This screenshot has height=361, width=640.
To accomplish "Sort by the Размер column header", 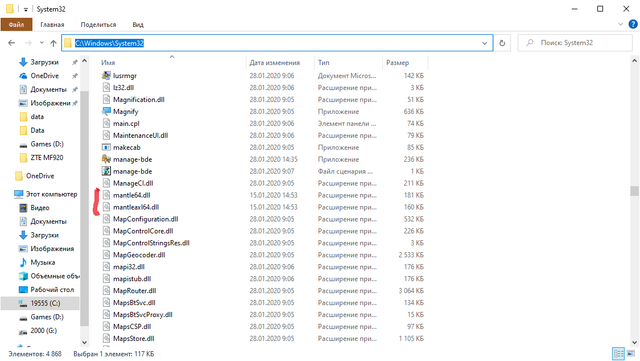I will pyautogui.click(x=398, y=62).
